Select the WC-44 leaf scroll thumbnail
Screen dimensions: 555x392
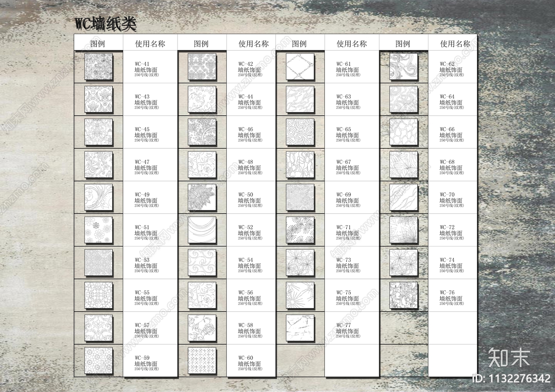202,99
